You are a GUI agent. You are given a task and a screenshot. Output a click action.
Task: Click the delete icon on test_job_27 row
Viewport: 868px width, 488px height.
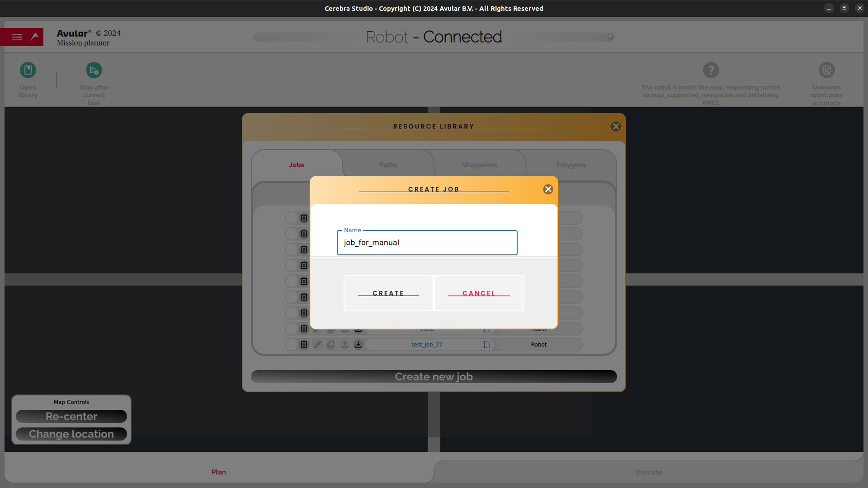(x=303, y=344)
